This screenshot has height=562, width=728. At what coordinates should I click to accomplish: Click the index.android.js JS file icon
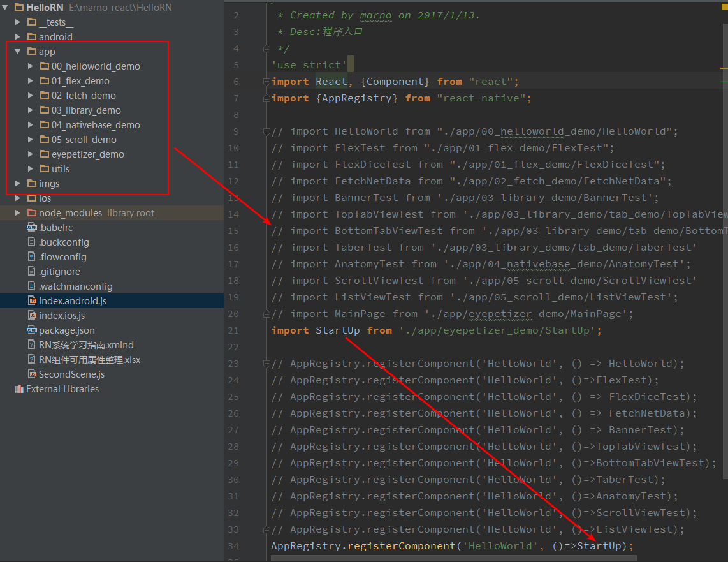(x=32, y=300)
